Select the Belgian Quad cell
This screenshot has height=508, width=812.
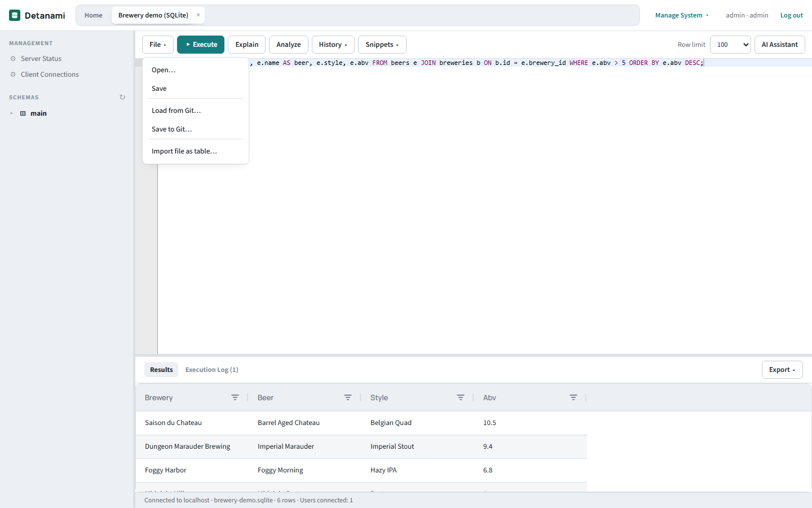coord(418,423)
